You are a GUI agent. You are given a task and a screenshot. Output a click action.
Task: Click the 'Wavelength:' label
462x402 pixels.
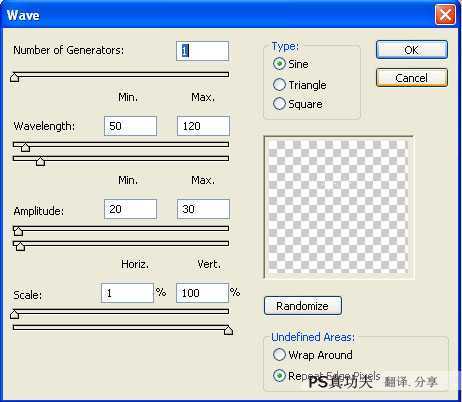coord(44,126)
